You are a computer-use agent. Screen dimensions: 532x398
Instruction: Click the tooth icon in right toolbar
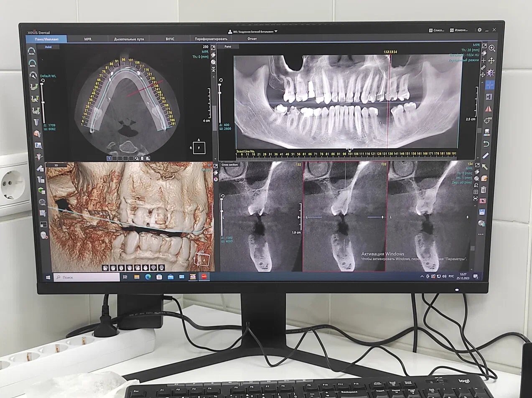(487, 132)
